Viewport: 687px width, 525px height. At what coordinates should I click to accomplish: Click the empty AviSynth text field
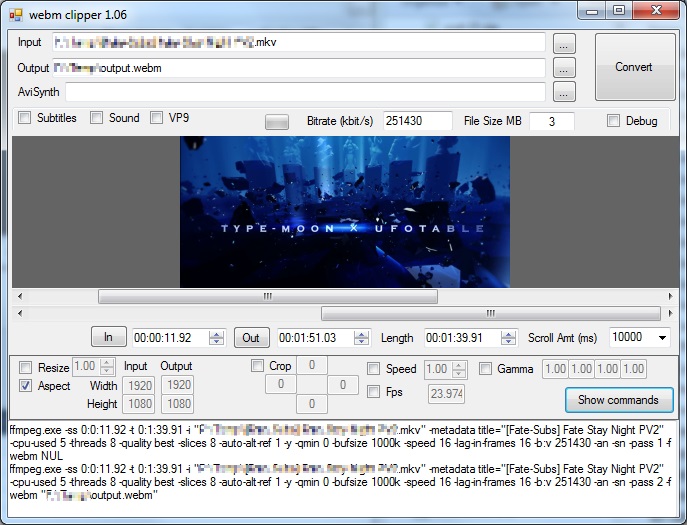tap(305, 92)
